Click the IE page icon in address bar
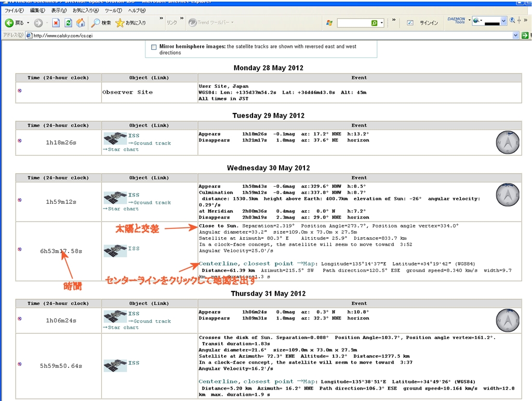The image size is (532, 401). [x=29, y=35]
